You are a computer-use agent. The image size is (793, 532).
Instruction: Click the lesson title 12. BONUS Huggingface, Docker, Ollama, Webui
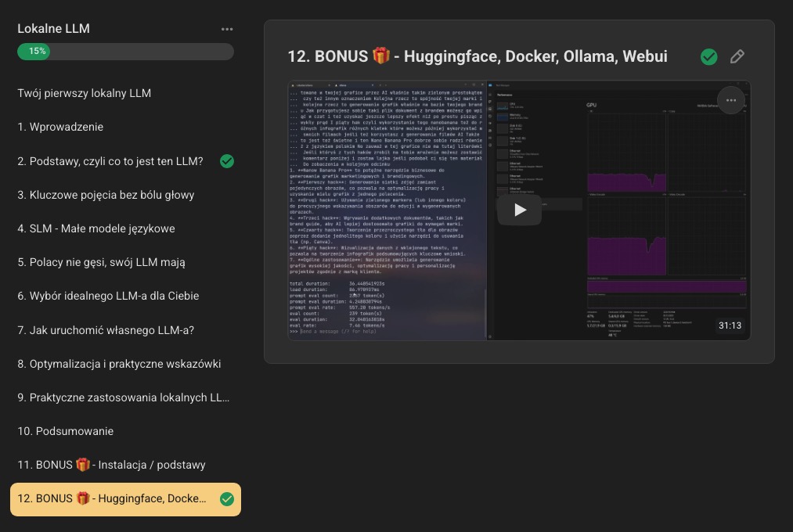pos(478,56)
